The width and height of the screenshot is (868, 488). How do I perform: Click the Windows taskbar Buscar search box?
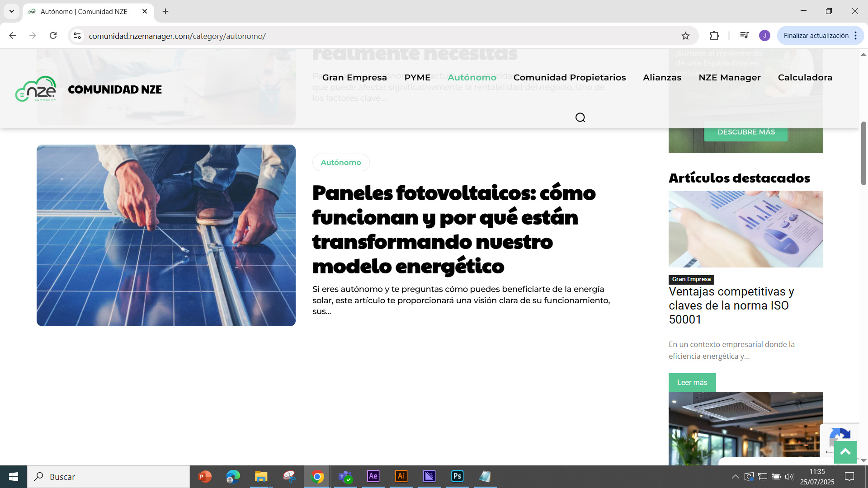click(x=108, y=477)
